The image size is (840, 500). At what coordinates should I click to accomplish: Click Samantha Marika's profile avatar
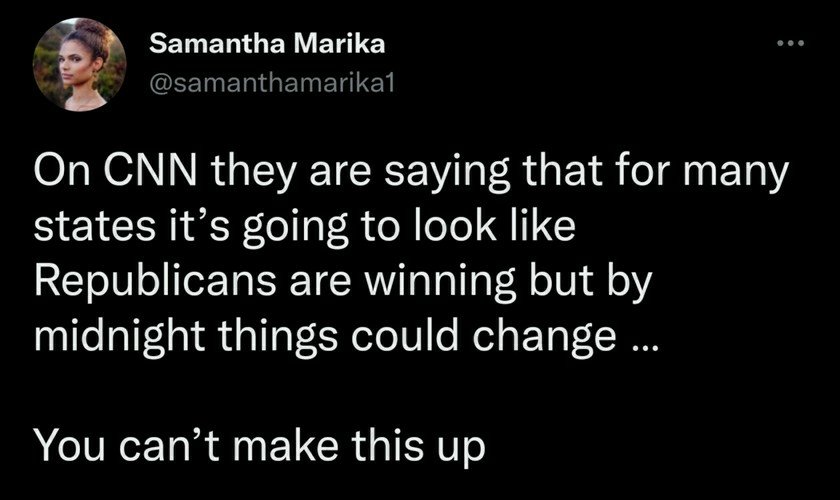point(79,65)
